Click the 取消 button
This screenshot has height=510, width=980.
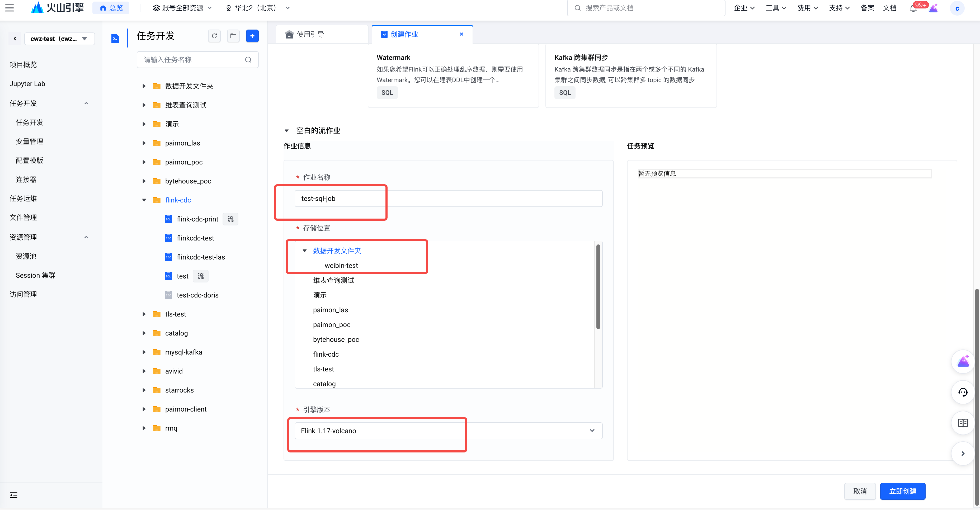860,491
